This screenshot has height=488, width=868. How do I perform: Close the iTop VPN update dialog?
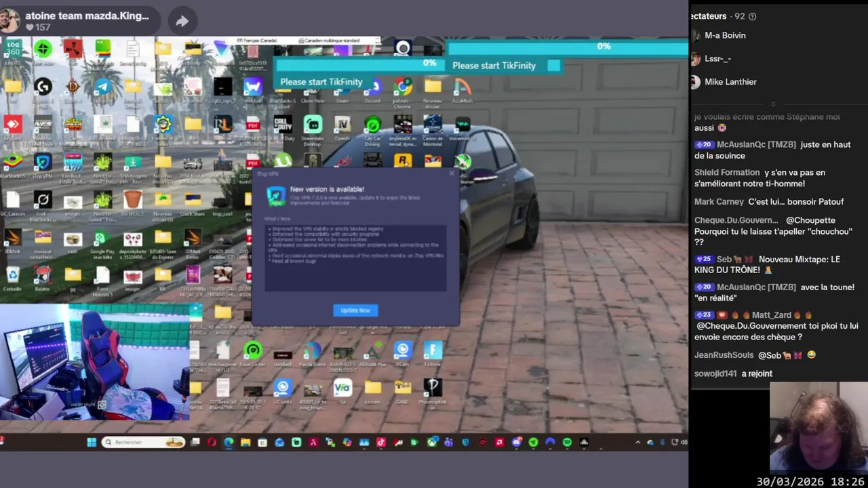pyautogui.click(x=452, y=174)
